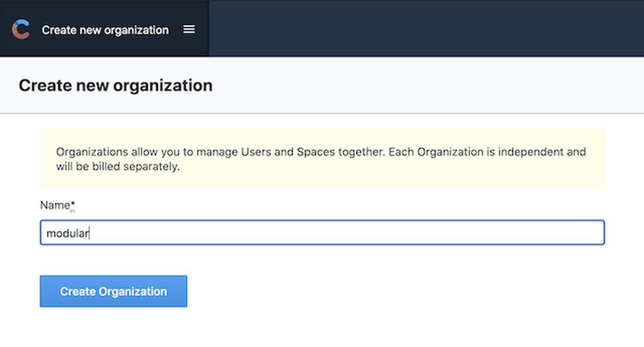Click the required asterisk beside Name
Image resolution: width=644 pixels, height=347 pixels.
(73, 204)
